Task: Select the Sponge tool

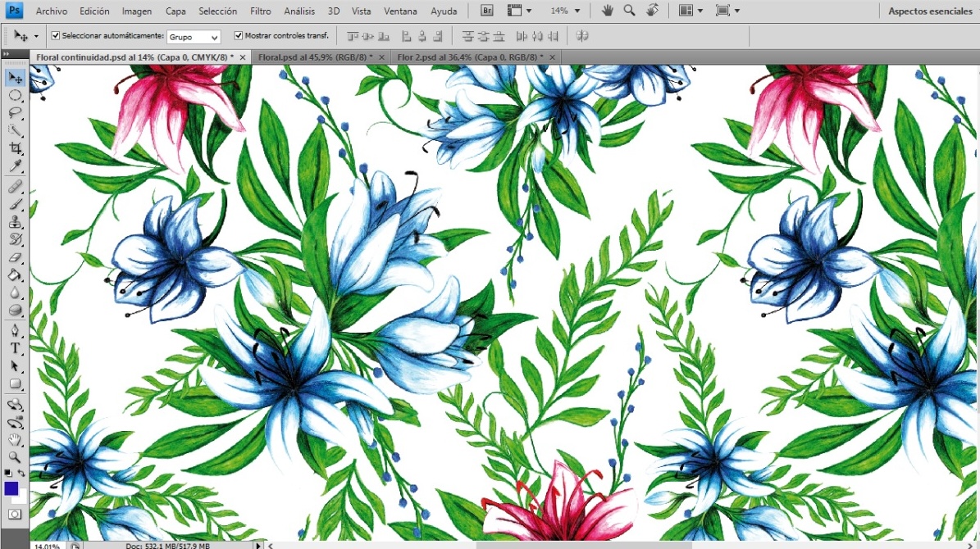Action: (x=15, y=310)
